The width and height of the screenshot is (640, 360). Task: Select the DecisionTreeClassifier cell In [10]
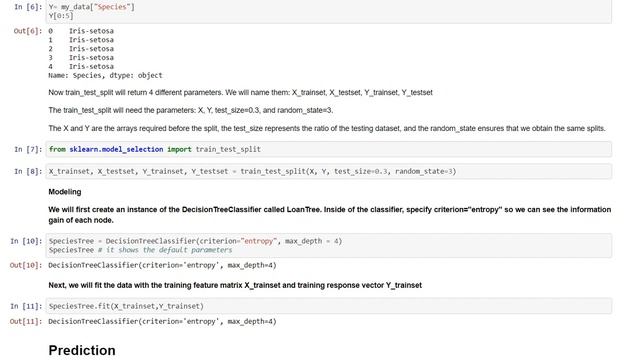point(329,245)
